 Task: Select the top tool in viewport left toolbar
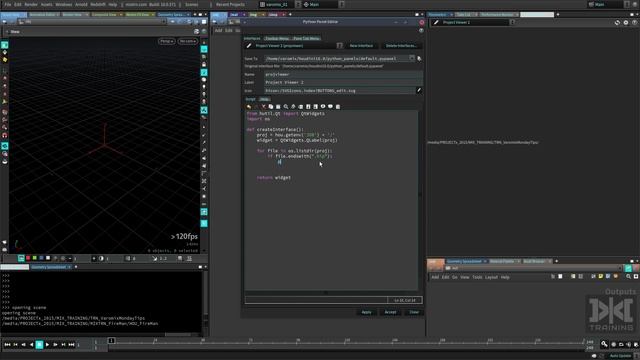[x=4, y=45]
